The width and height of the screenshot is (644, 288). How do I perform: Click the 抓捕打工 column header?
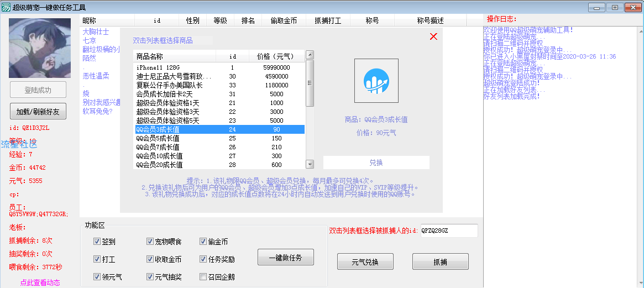click(x=328, y=20)
